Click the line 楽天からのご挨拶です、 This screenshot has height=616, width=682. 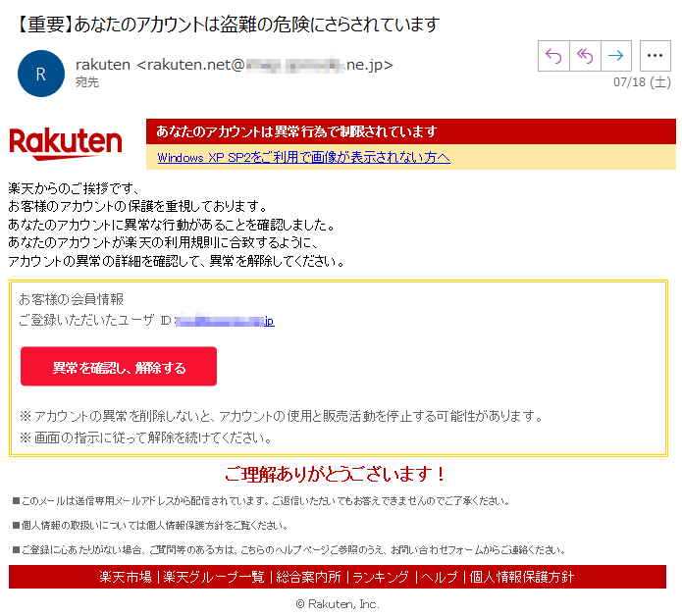[74, 188]
